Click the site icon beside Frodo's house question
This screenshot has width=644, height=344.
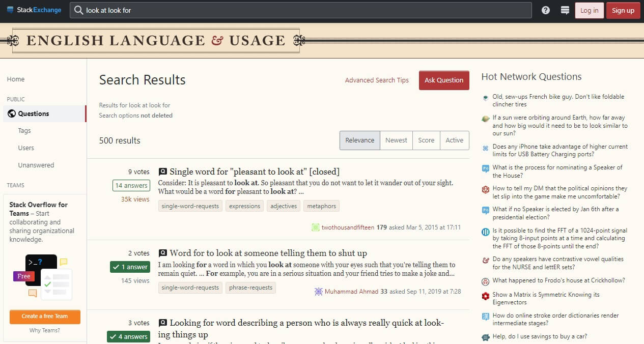tap(486, 281)
